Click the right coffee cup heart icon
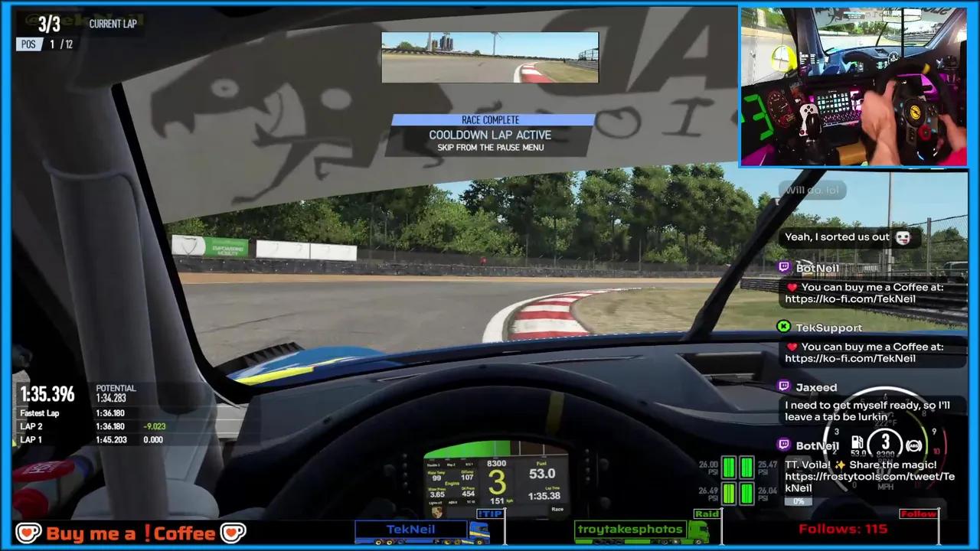980x551 pixels. pos(233,533)
